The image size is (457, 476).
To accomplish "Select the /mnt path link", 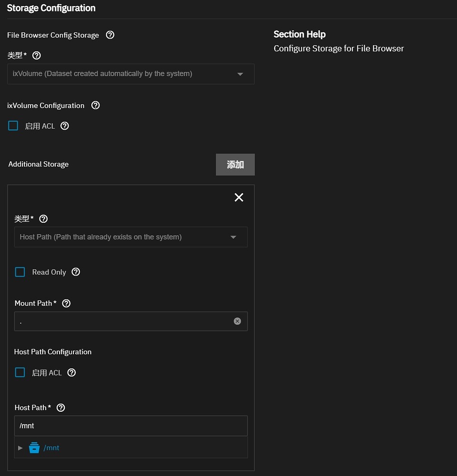I will (51, 447).
